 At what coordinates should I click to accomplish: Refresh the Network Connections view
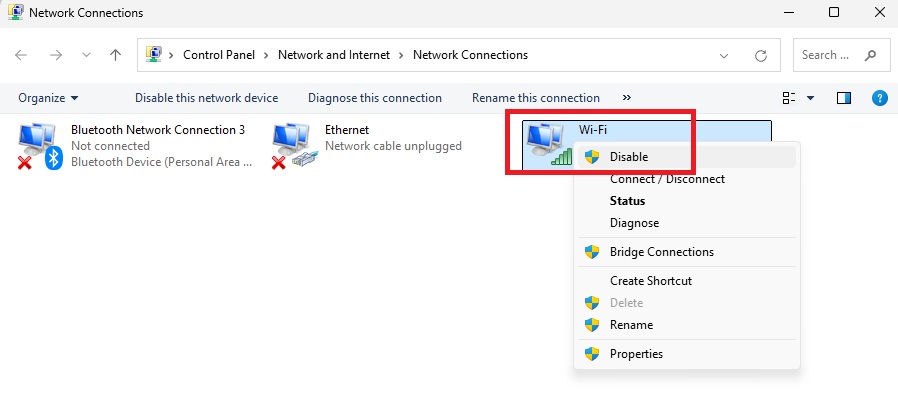pyautogui.click(x=761, y=56)
